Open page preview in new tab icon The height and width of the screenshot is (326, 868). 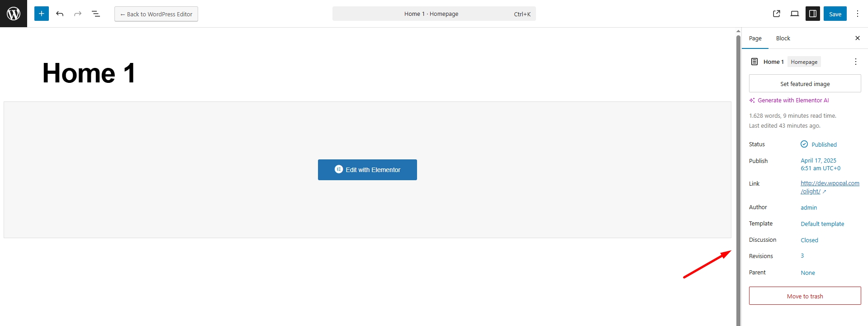(777, 14)
